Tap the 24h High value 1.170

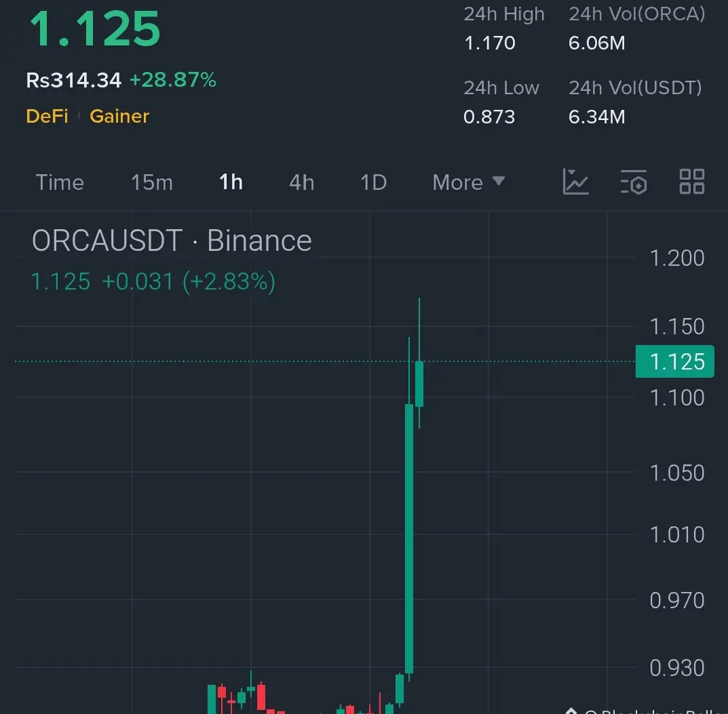coord(489,43)
